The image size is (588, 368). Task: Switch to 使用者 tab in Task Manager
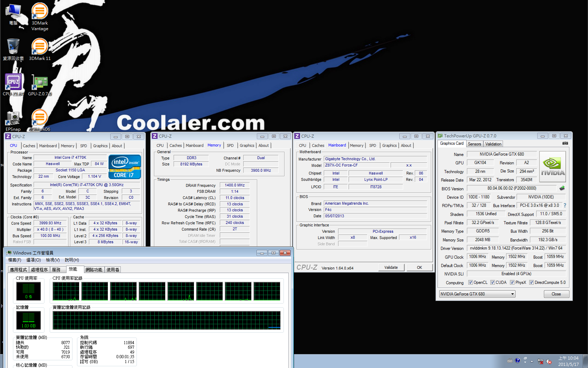[x=113, y=270]
